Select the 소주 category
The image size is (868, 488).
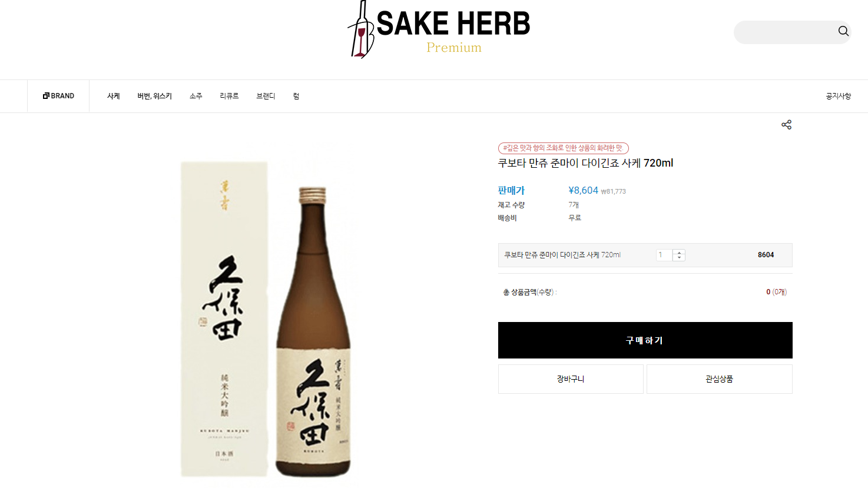(196, 96)
